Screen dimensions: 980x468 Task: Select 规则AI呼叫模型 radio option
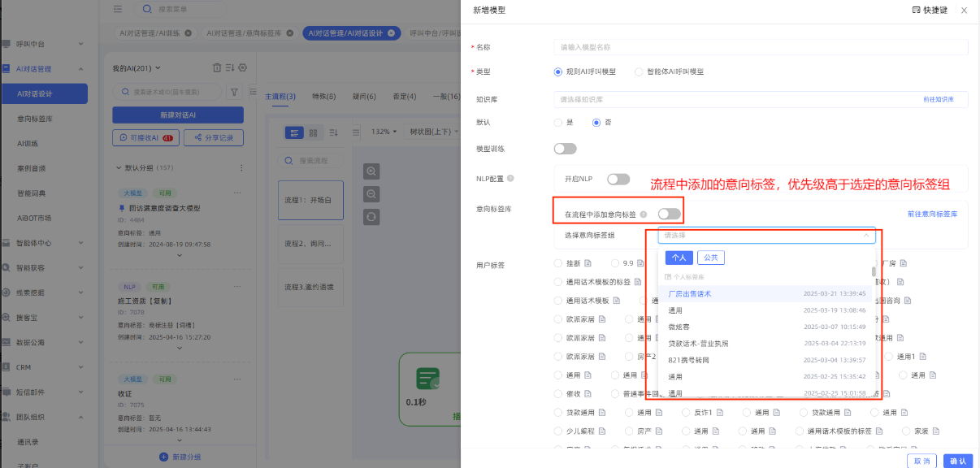(557, 71)
